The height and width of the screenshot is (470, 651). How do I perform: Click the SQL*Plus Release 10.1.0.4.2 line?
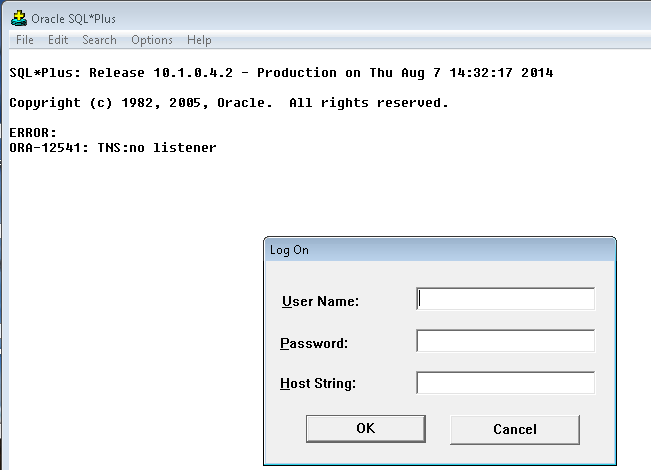pos(281,73)
